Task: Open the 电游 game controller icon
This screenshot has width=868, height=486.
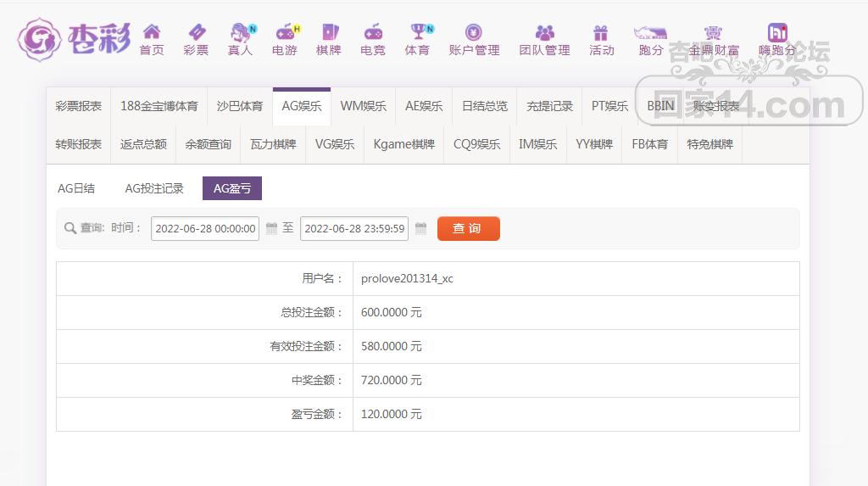Action: [x=285, y=33]
